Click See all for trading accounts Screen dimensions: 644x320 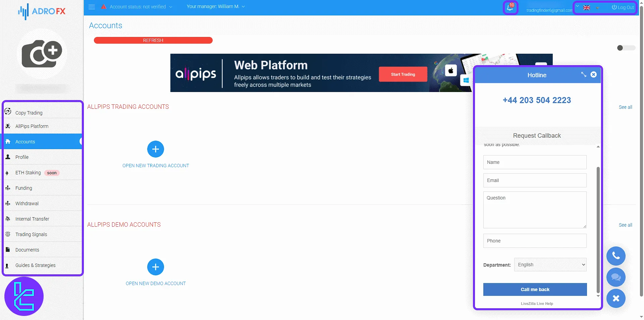tap(626, 107)
